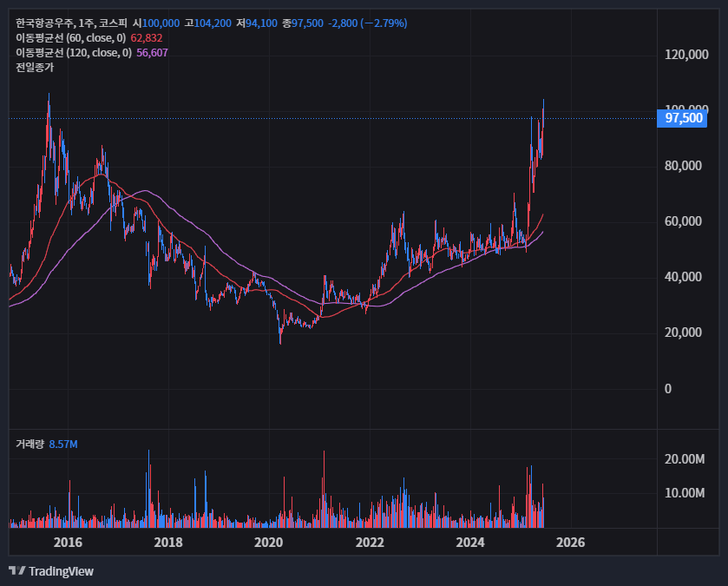Click the volume value 8.57M
The width and height of the screenshot is (728, 586).
[x=63, y=444]
